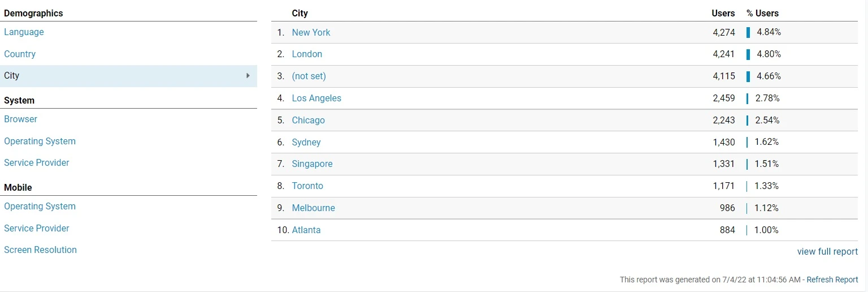The width and height of the screenshot is (868, 292).
Task: Click the (not set) city entry
Action: 309,76
